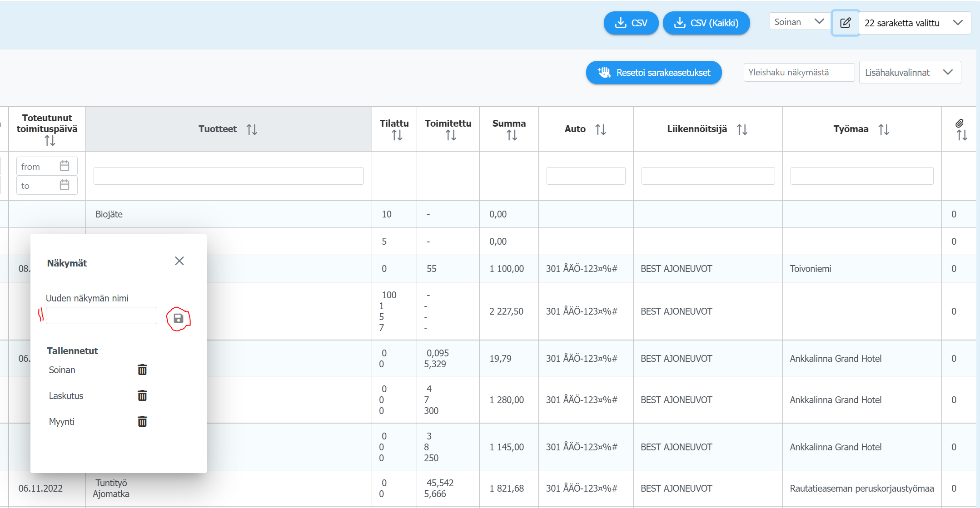Save the new view with disk icon
980x508 pixels.
[179, 319]
